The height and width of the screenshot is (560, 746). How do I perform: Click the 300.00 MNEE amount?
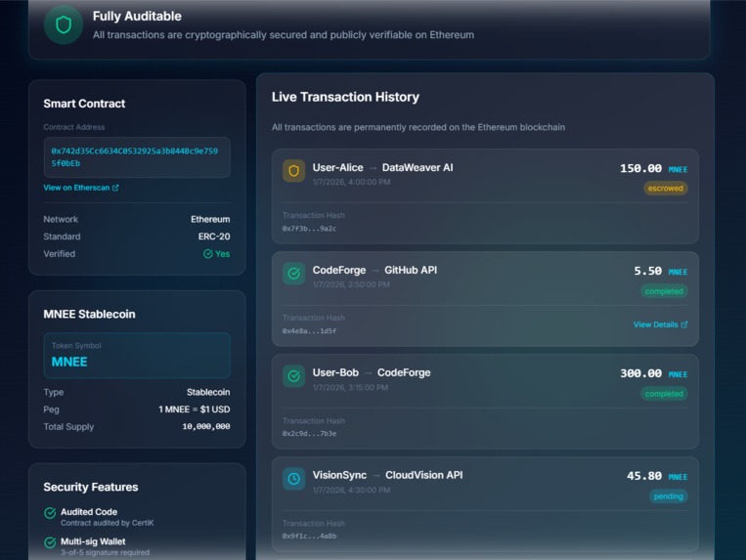654,373
